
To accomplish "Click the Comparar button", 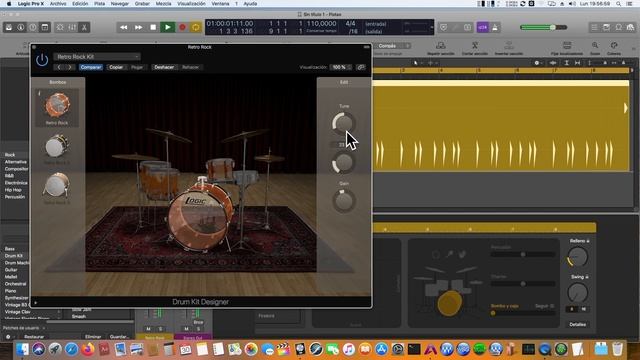I will point(91,67).
